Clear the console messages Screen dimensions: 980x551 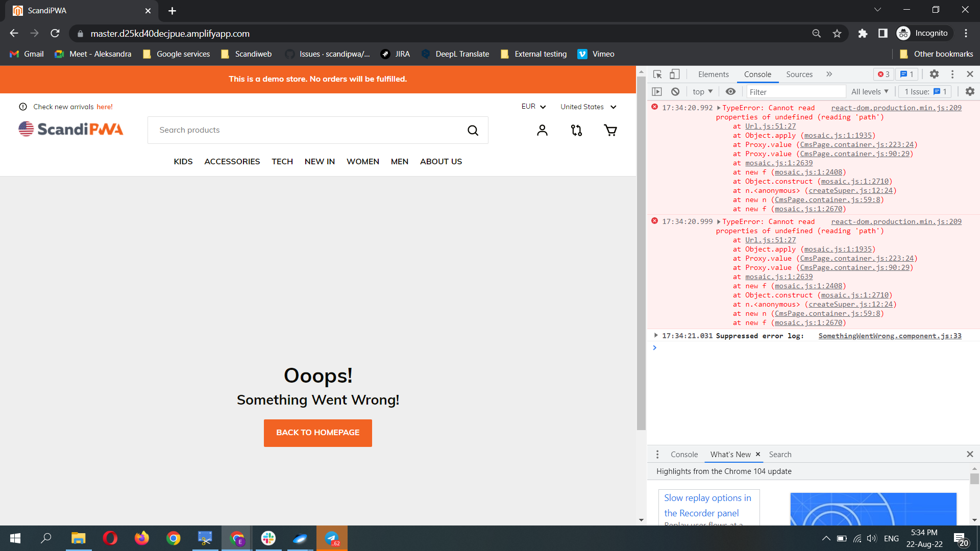point(676,91)
